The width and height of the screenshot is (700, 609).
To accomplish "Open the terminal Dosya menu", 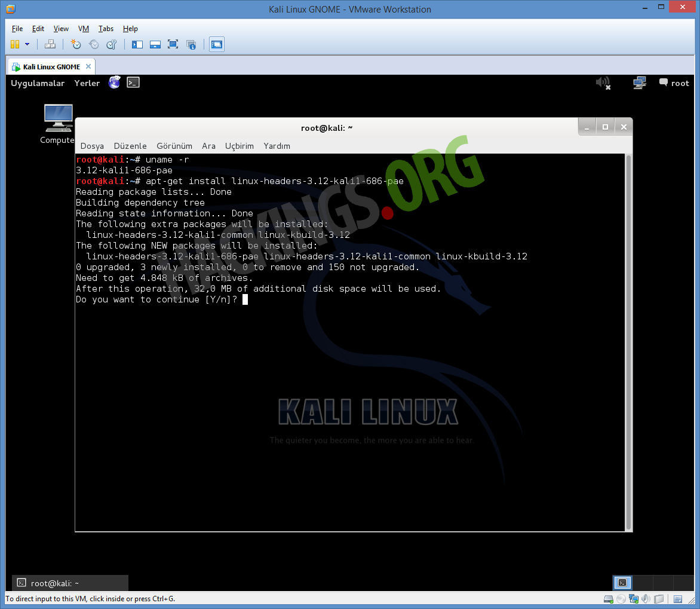I will coord(92,146).
